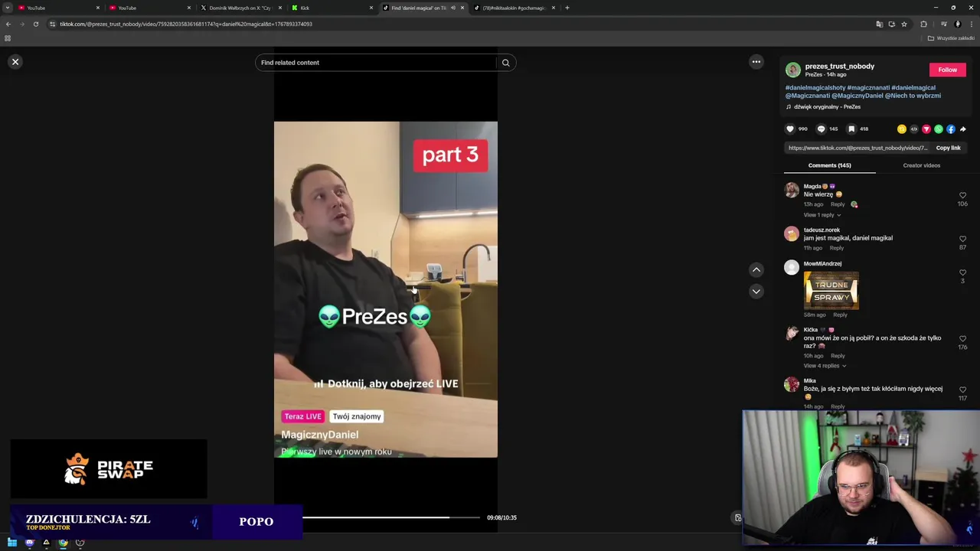Click the video progress bar
The height and width of the screenshot is (551, 980).
[392, 517]
